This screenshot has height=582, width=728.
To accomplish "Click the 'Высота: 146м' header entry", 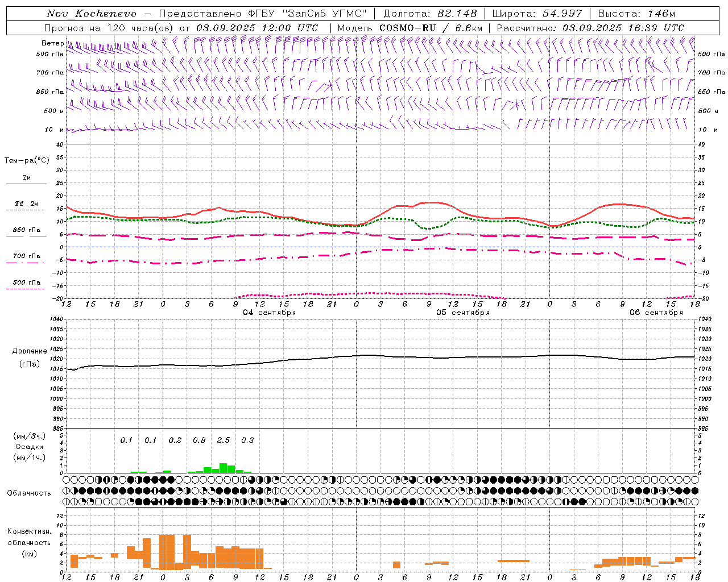I will point(636,14).
